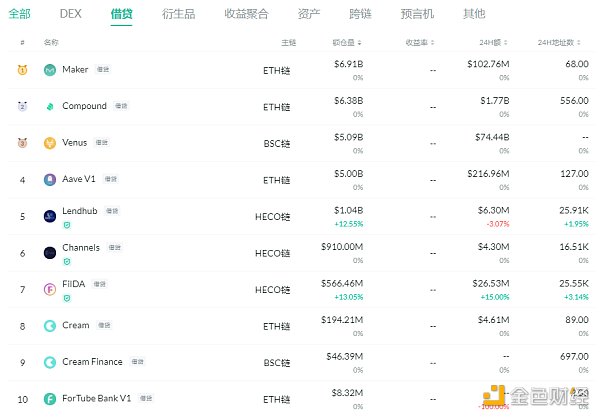600x417 pixels.
Task: Click the Cream Finance logo icon
Action: point(50,362)
